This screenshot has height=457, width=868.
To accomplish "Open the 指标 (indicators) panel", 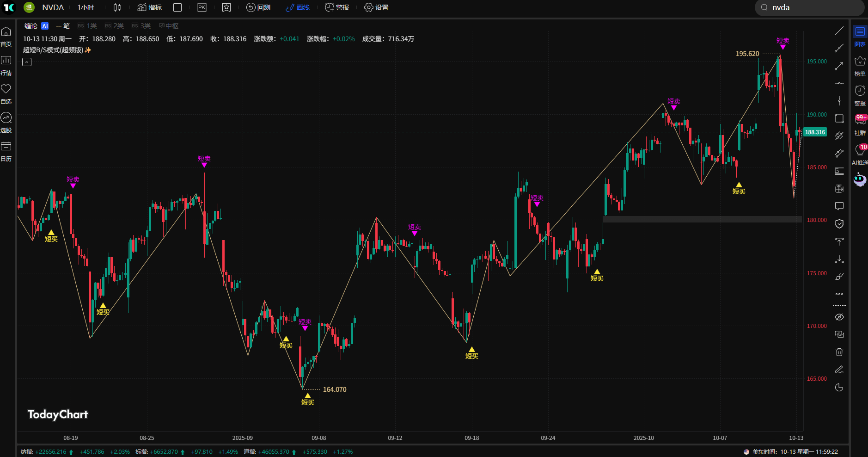I will [x=149, y=7].
